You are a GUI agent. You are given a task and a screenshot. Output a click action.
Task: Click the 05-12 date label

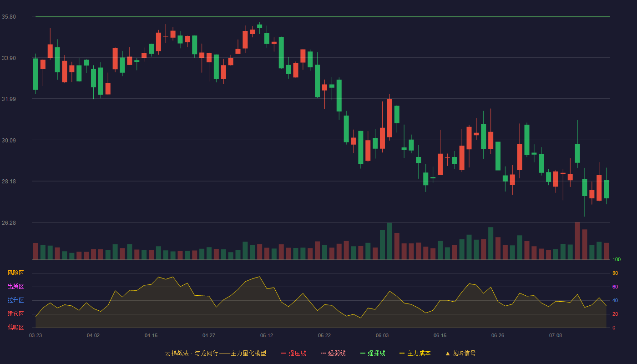click(x=267, y=335)
